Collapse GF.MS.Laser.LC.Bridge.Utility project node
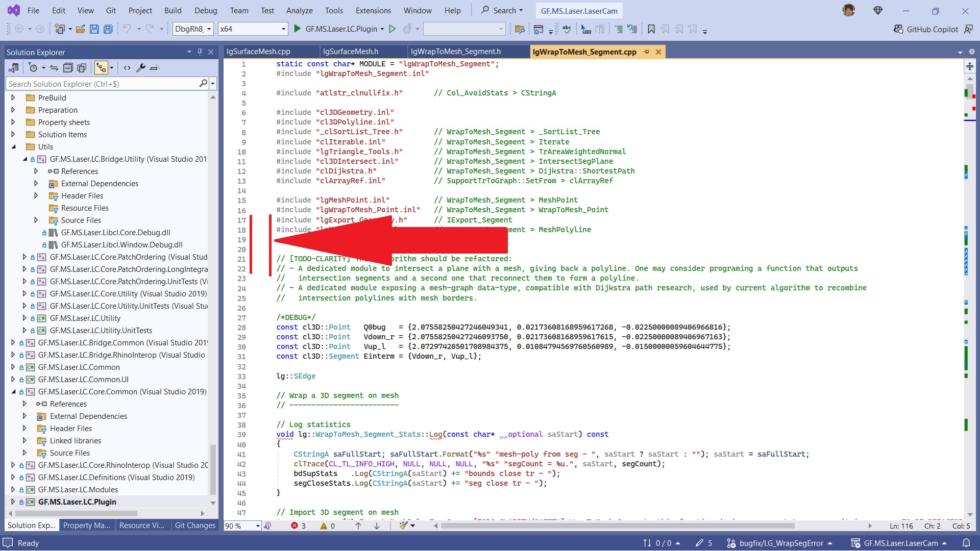 (24, 159)
